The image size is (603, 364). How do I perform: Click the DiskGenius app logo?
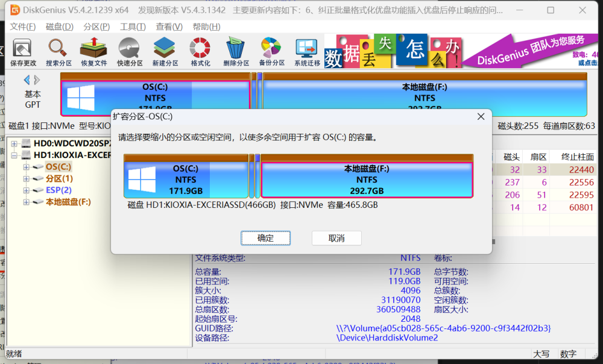tap(15, 10)
